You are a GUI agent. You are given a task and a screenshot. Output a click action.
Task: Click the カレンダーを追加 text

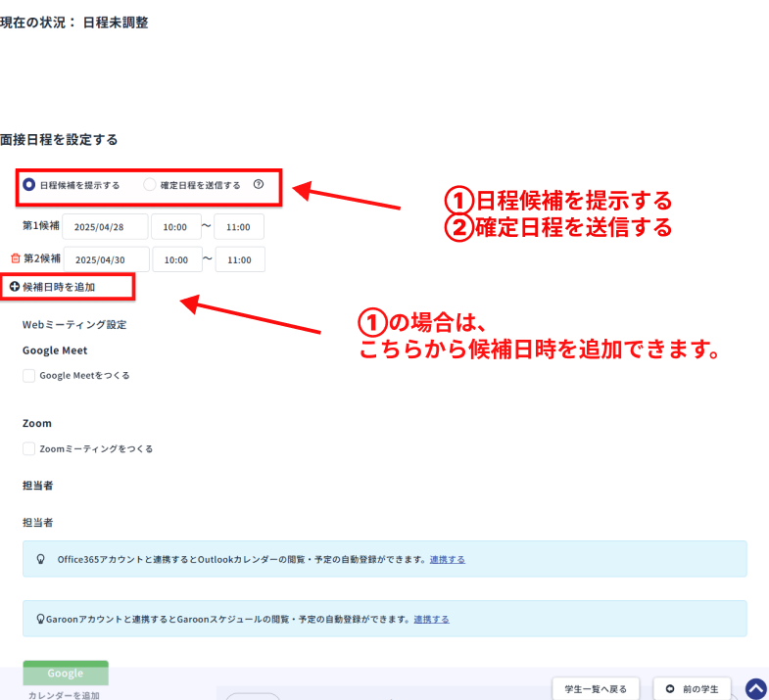click(x=64, y=695)
